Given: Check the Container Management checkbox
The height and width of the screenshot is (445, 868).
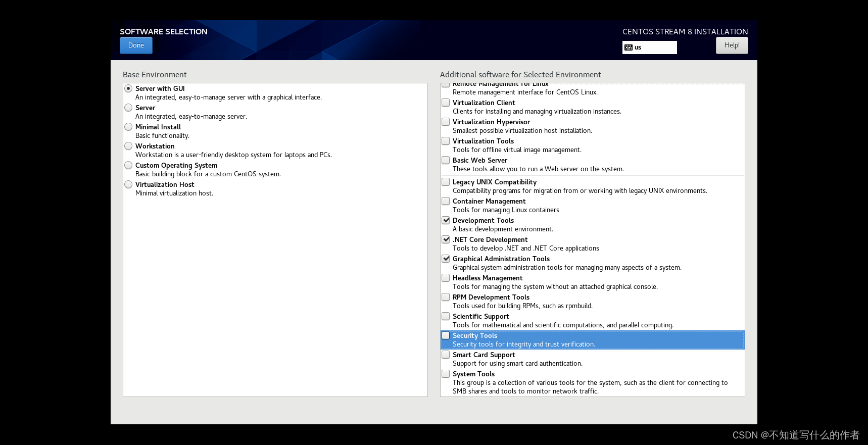Looking at the screenshot, I should coord(446,201).
